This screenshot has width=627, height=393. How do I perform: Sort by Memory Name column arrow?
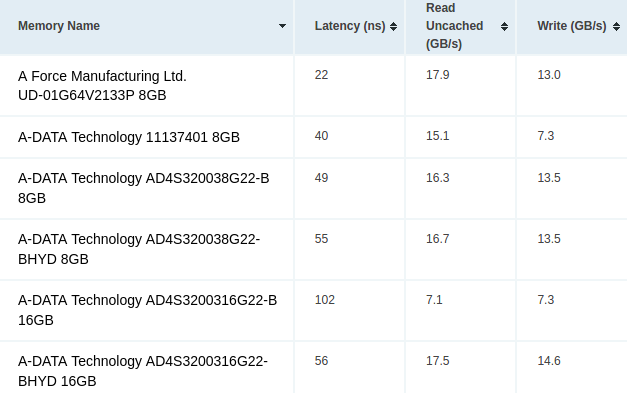point(282,26)
